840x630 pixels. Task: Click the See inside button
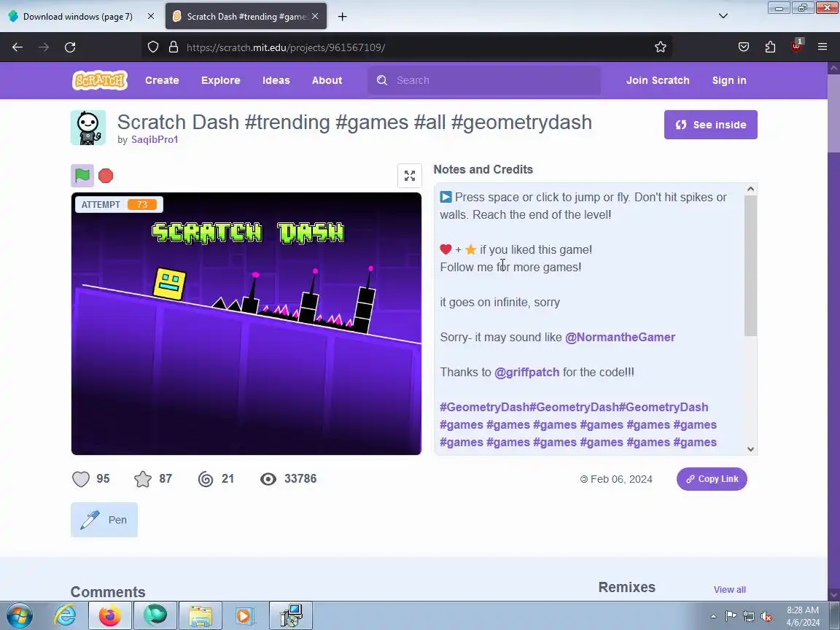point(711,125)
